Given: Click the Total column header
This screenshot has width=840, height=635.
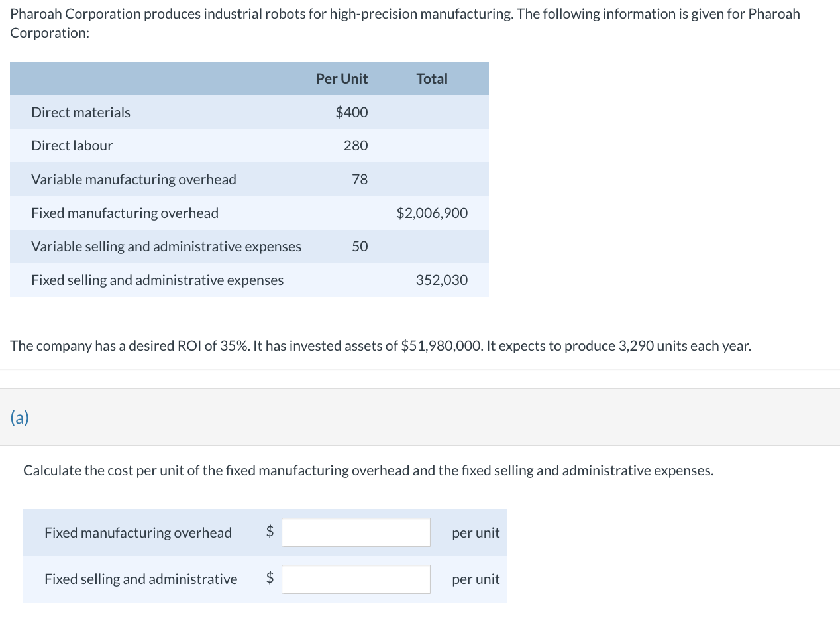Looking at the screenshot, I should coord(432,79).
